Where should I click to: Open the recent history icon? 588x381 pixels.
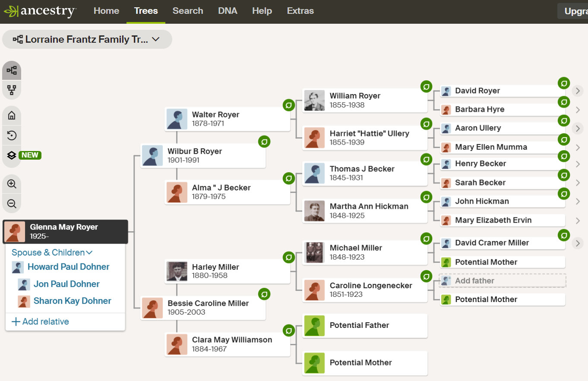[x=12, y=135]
